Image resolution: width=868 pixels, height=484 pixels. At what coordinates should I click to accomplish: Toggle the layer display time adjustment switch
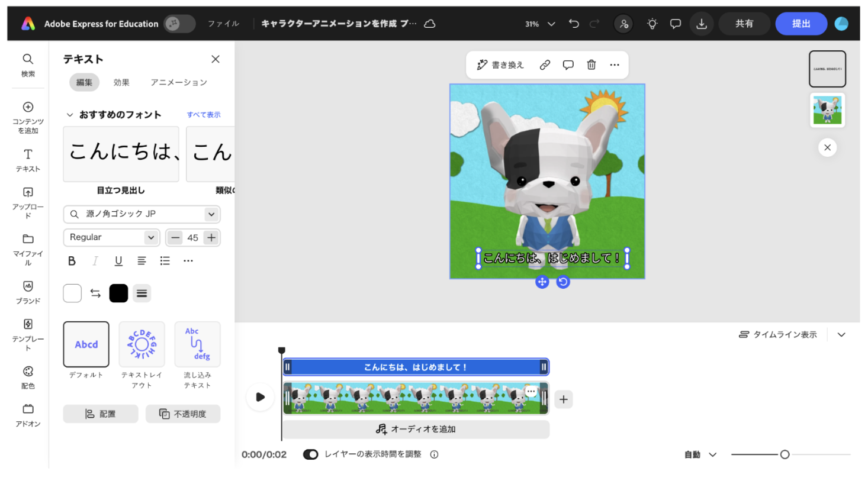310,454
